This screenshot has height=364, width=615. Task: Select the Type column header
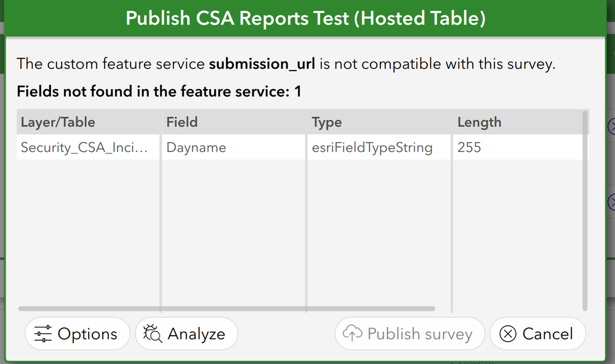coord(327,122)
